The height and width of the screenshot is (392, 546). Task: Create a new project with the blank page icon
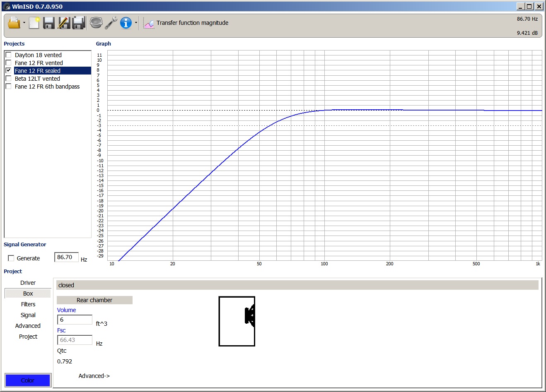pos(34,23)
